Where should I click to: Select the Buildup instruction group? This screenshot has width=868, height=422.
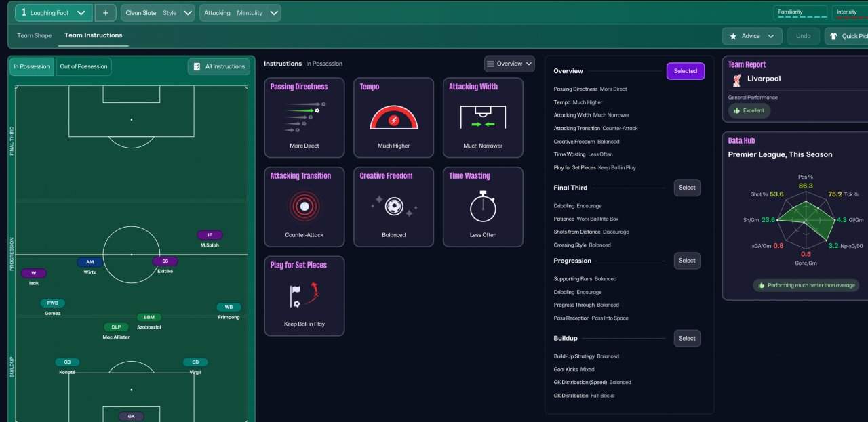687,339
